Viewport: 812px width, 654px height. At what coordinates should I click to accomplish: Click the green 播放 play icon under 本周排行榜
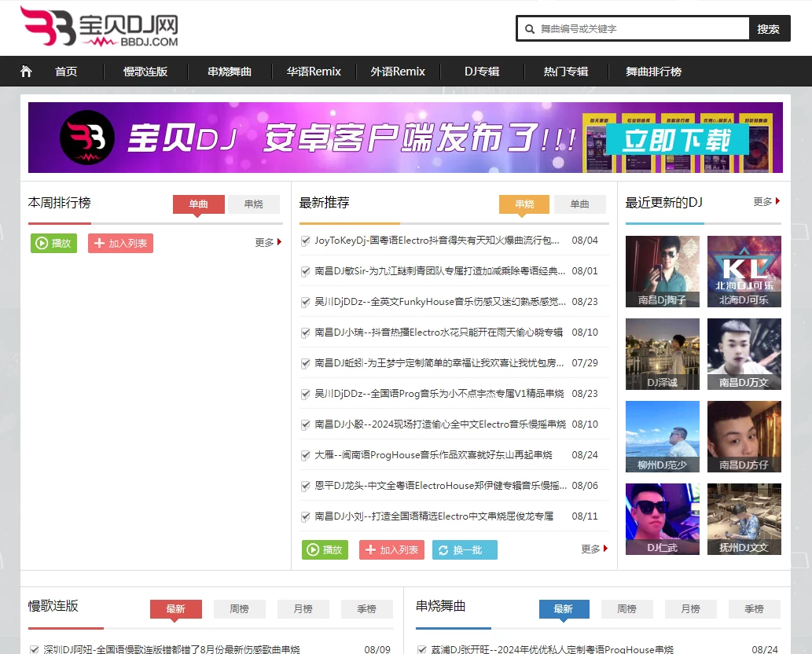pos(40,244)
